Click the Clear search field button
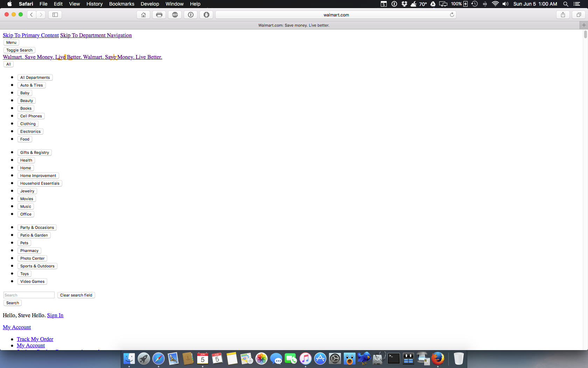This screenshot has height=368, width=588. [76, 295]
